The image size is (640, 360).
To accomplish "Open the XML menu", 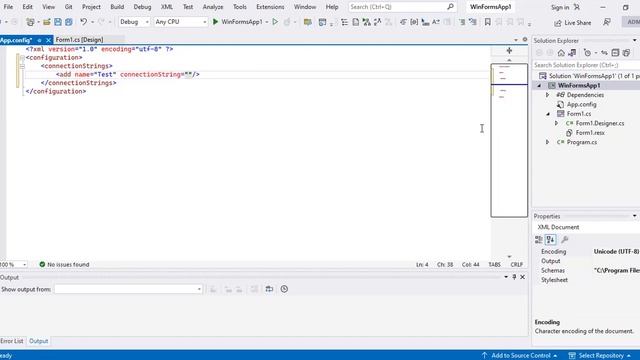I will [167, 7].
